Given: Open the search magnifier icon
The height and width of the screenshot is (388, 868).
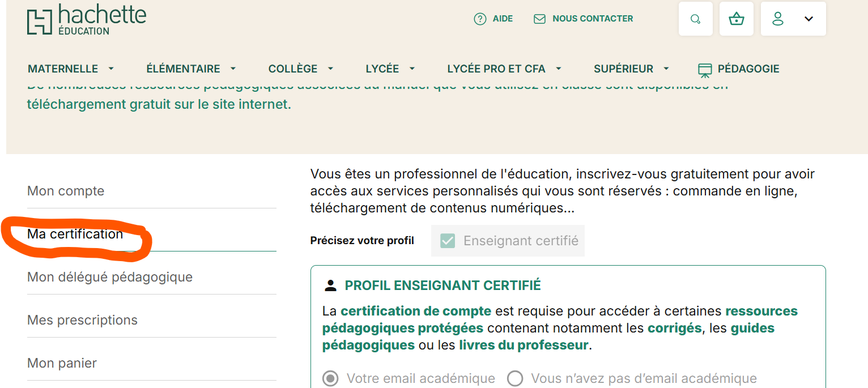Looking at the screenshot, I should [x=695, y=19].
